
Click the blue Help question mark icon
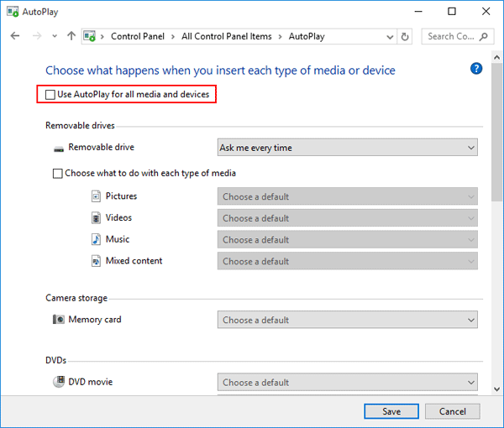coord(476,69)
